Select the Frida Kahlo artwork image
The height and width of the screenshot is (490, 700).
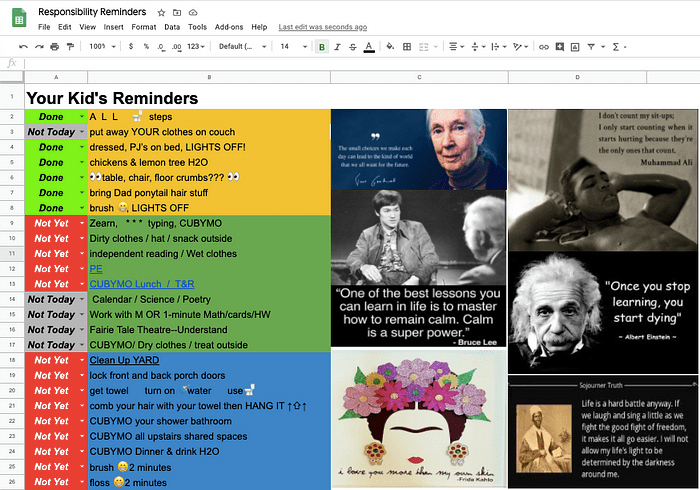click(419, 419)
